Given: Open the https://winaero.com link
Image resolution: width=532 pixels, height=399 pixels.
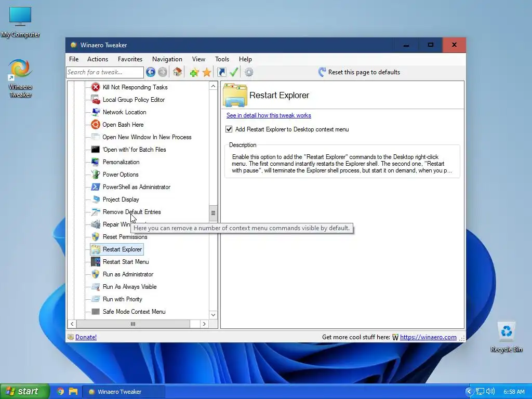Looking at the screenshot, I should [428, 337].
